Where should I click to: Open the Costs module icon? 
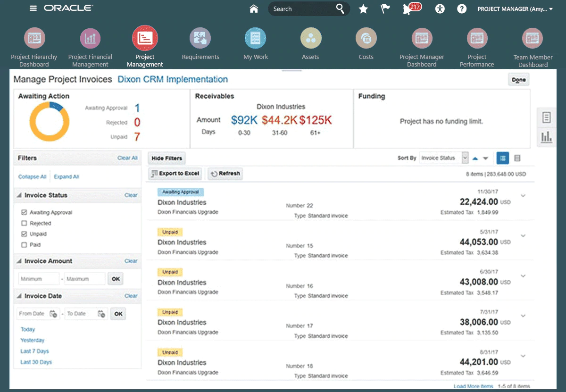pos(366,38)
